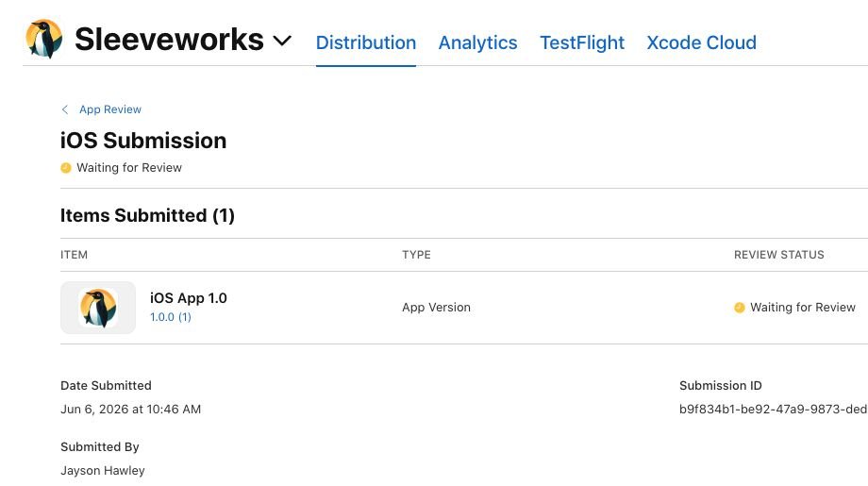Click the b9f834b1 submission ID value
The height and width of the screenshot is (486, 868).
[774, 409]
